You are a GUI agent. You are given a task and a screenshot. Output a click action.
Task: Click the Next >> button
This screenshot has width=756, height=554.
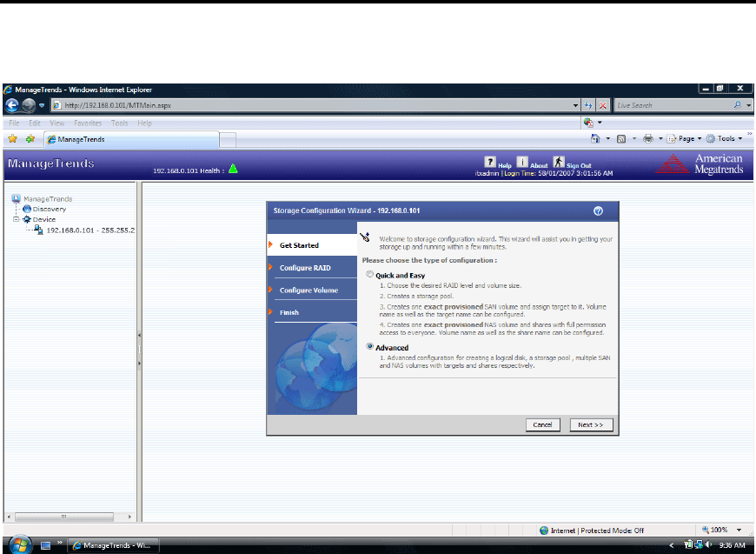591,424
